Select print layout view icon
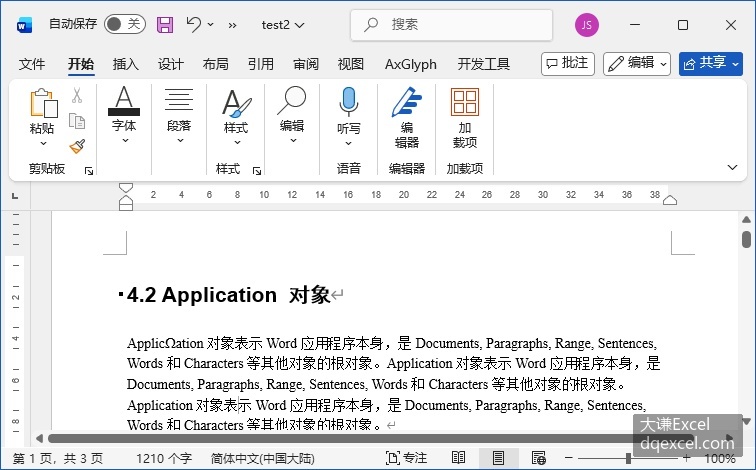The image size is (756, 470). click(x=499, y=458)
